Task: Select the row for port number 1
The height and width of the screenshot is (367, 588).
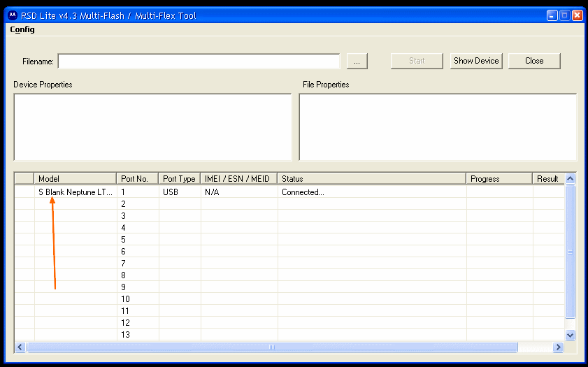Action: coord(289,192)
